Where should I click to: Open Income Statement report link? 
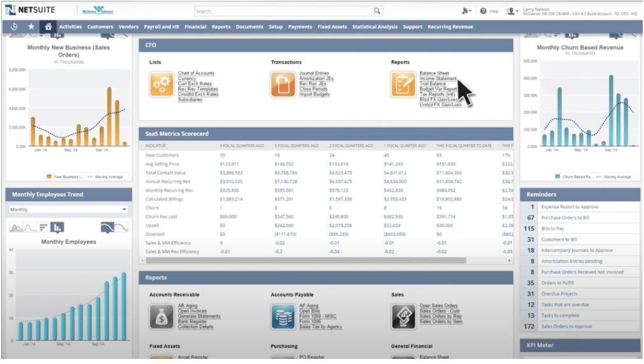tap(438, 78)
